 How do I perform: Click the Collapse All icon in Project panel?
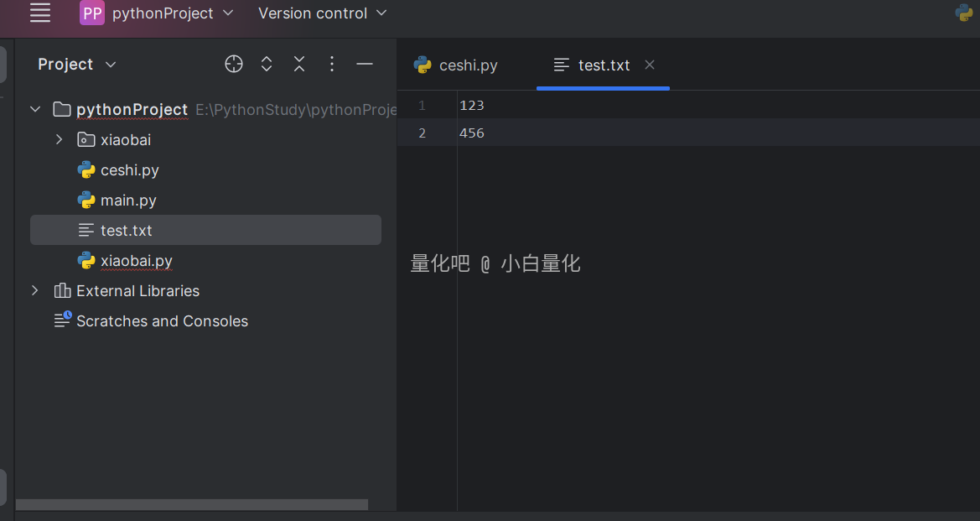pyautogui.click(x=299, y=65)
